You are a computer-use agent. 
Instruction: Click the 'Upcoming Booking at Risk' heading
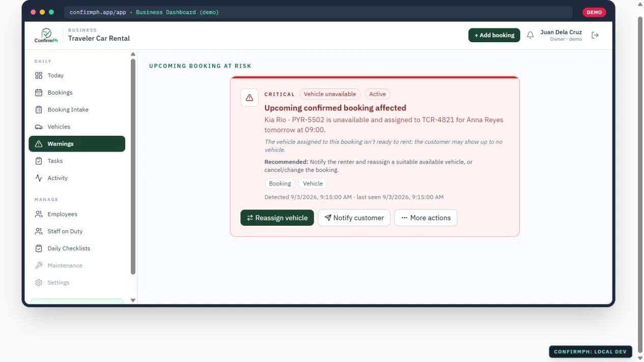pyautogui.click(x=200, y=66)
